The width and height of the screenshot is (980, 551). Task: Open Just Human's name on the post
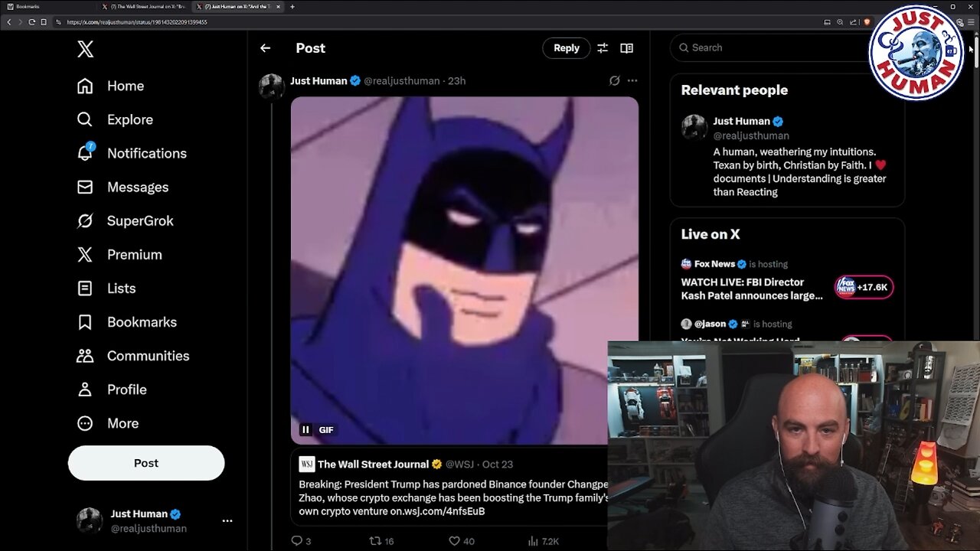(x=318, y=80)
